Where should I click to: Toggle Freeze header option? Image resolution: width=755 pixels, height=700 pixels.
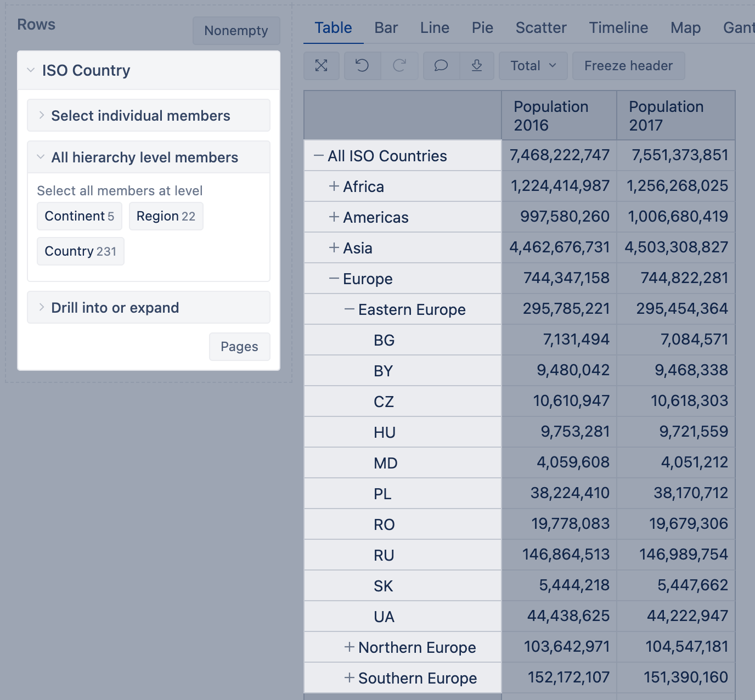tap(628, 66)
